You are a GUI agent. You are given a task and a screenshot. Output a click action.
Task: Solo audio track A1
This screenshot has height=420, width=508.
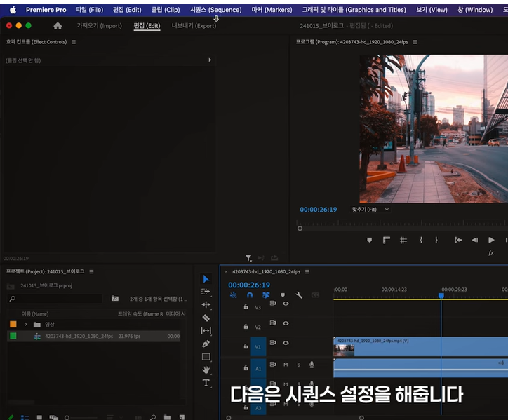coord(298,365)
